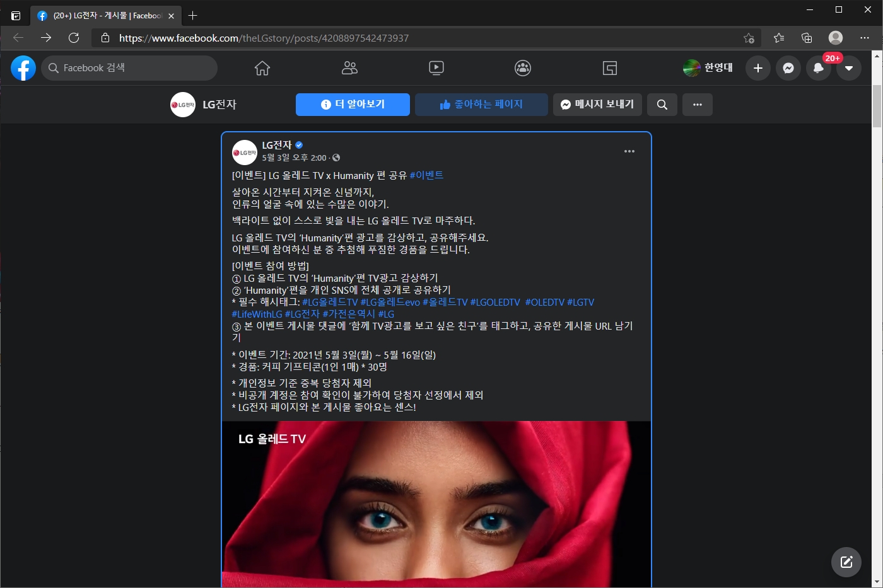The height and width of the screenshot is (588, 883).
Task: Open a new tab with plus
Action: click(193, 16)
